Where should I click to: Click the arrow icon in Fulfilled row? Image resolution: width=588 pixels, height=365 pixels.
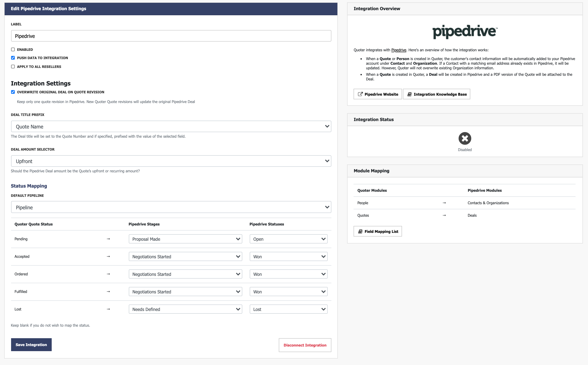[108, 292]
